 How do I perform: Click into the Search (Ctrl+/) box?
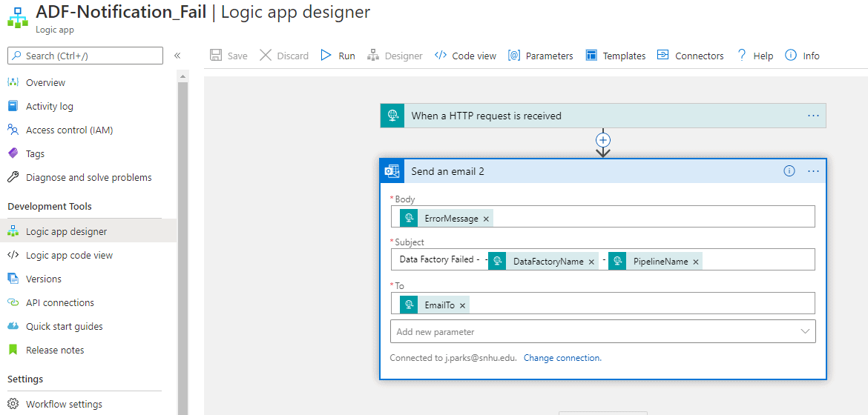pos(85,56)
